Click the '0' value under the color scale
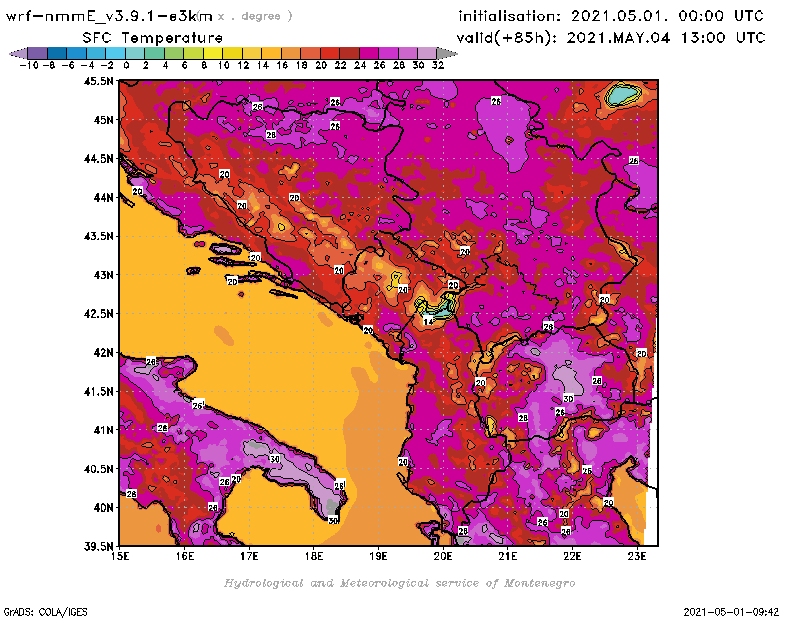Image resolution: width=800 pixels, height=618 pixels. (126, 66)
